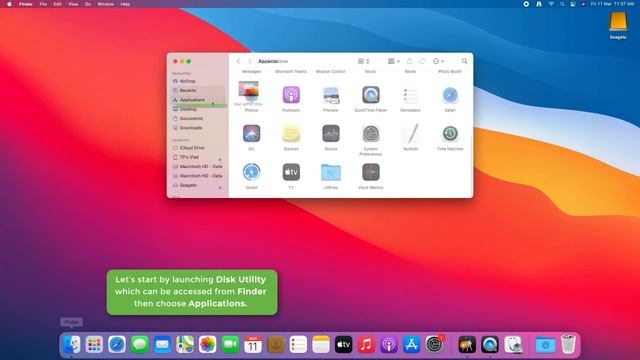The height and width of the screenshot is (360, 640).
Task: Open Music app from the Dock
Action: [x=366, y=344]
